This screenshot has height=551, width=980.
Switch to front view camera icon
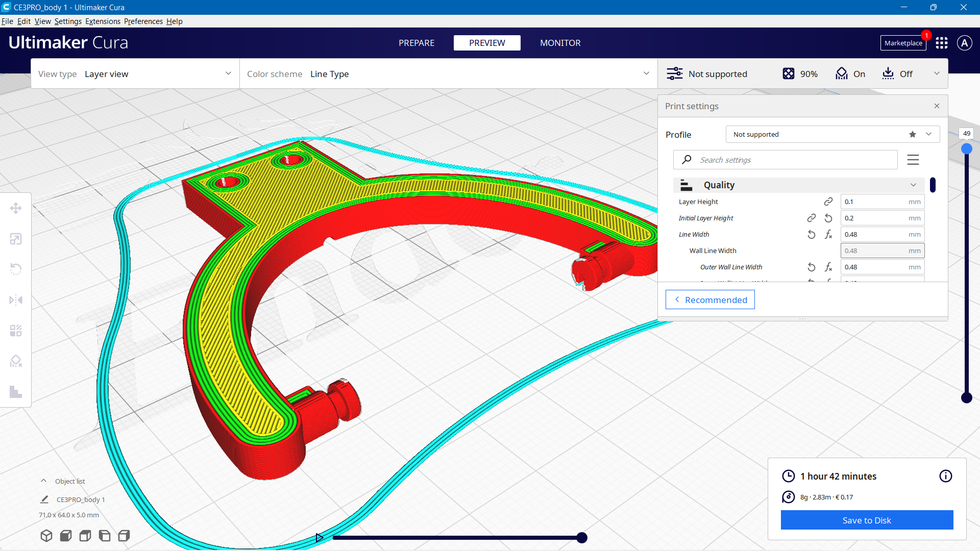(x=66, y=536)
